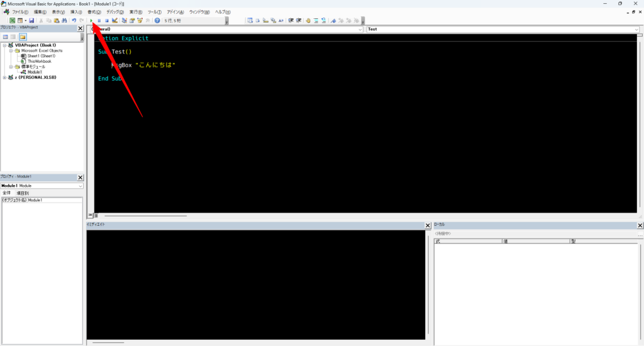The image size is (644, 346).
Task: Click the Reset stop icon
Action: pos(107,21)
